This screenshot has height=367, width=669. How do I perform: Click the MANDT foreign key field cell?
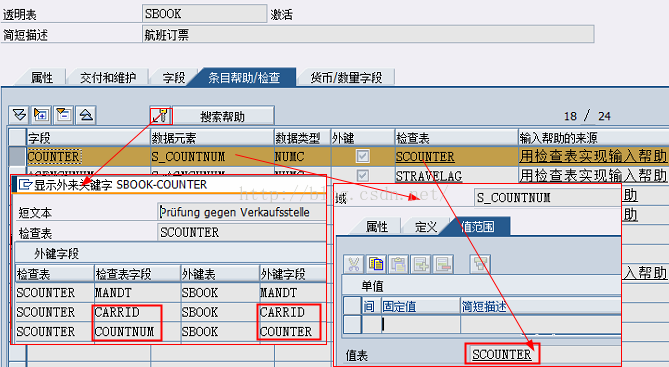tap(292, 293)
